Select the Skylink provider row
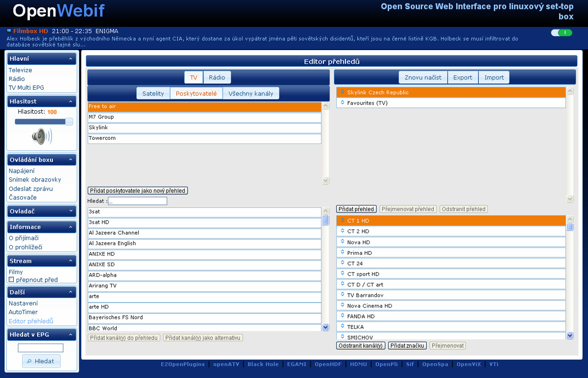The height and width of the screenshot is (378, 588). 204,128
